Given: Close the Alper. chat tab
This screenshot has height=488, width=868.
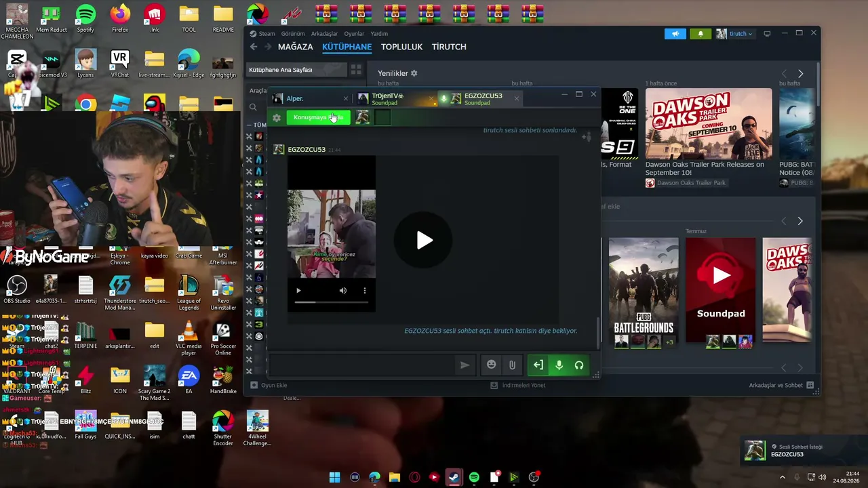Looking at the screenshot, I should (346, 99).
